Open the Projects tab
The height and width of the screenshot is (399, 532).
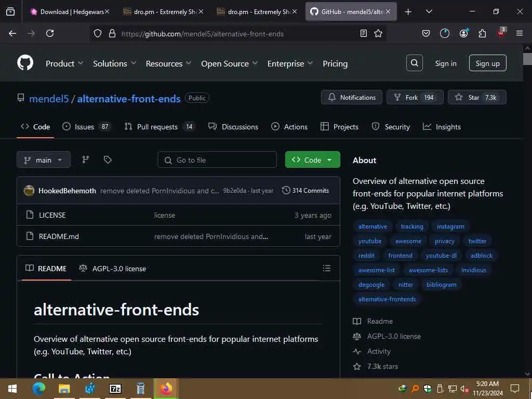339,127
